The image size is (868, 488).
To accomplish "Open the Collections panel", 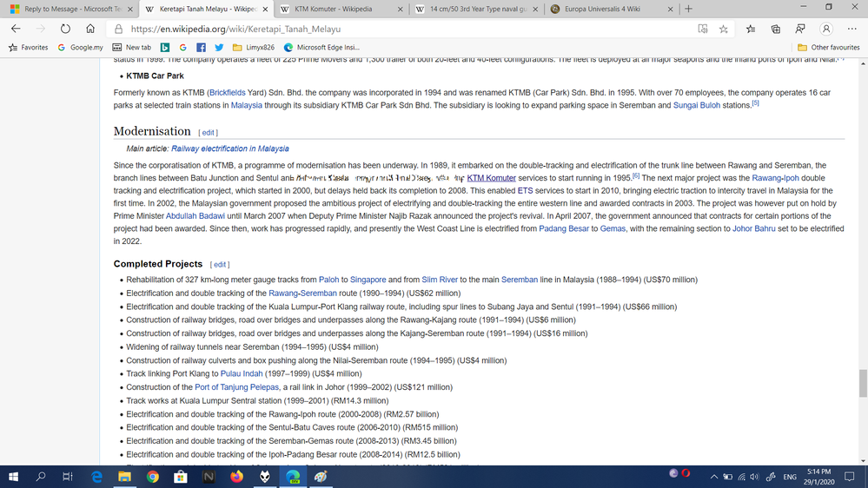I will pyautogui.click(x=776, y=29).
